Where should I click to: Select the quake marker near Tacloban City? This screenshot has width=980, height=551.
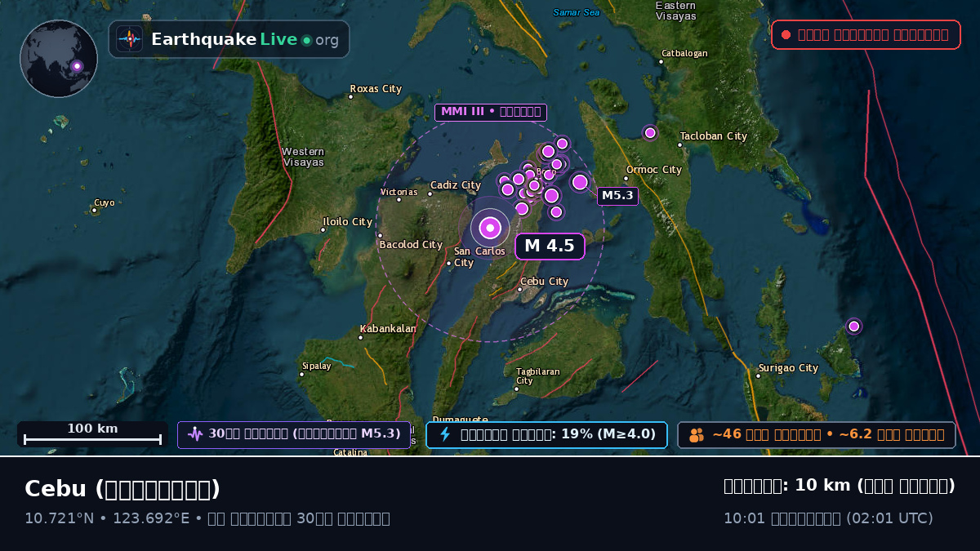point(650,132)
